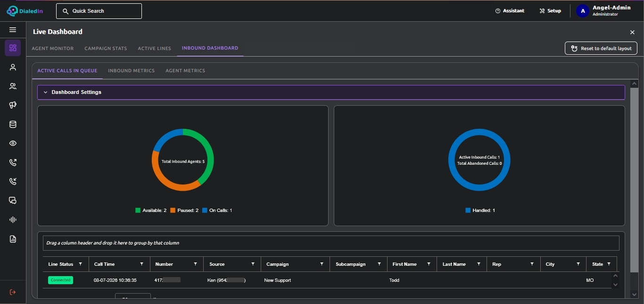Open the eye monitoring sidebar icon

tap(13, 144)
